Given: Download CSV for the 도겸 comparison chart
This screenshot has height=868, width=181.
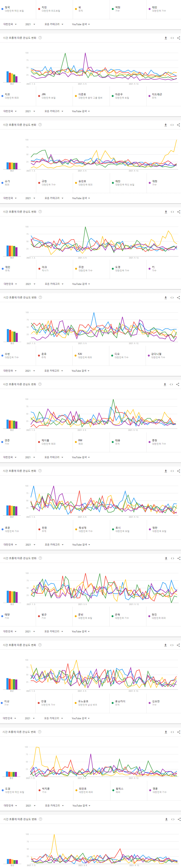Looking at the screenshot, I should pyautogui.click(x=166, y=819).
